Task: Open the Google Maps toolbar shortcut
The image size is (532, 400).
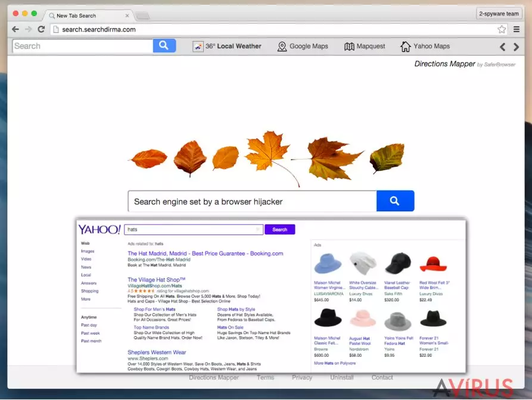Action: [x=303, y=46]
